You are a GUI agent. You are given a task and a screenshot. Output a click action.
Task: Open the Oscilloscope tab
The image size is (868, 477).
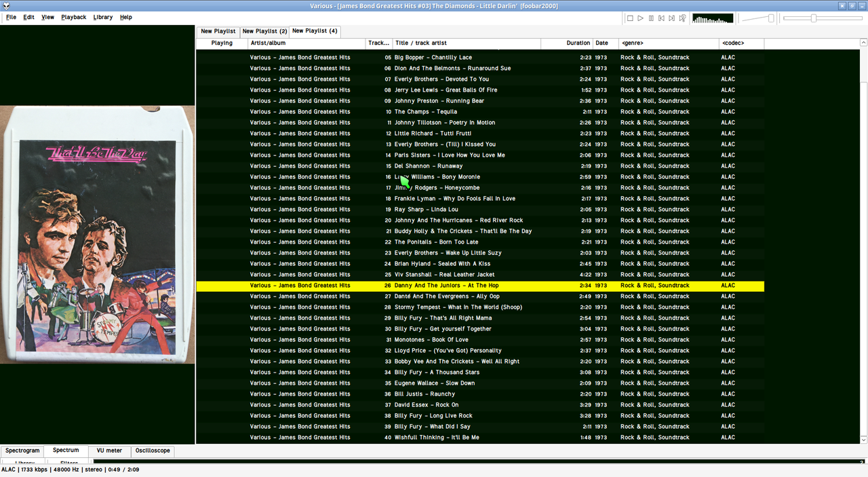153,451
